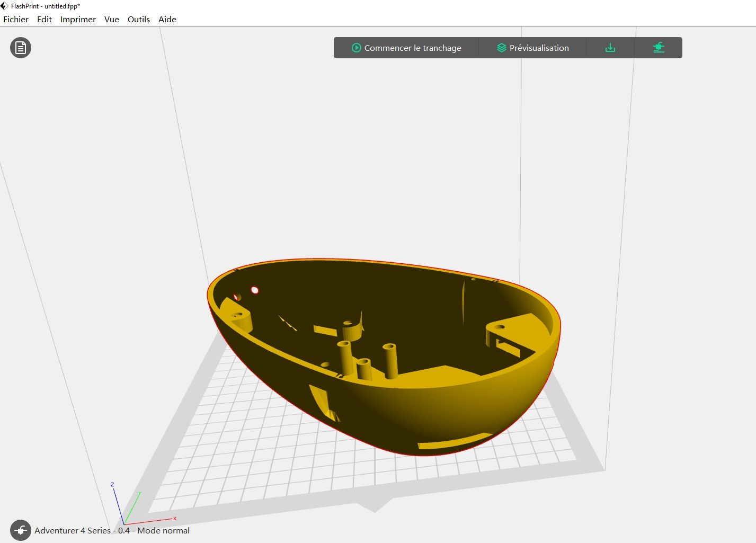Open the Fichier menu
The width and height of the screenshot is (756, 543).
tap(16, 19)
